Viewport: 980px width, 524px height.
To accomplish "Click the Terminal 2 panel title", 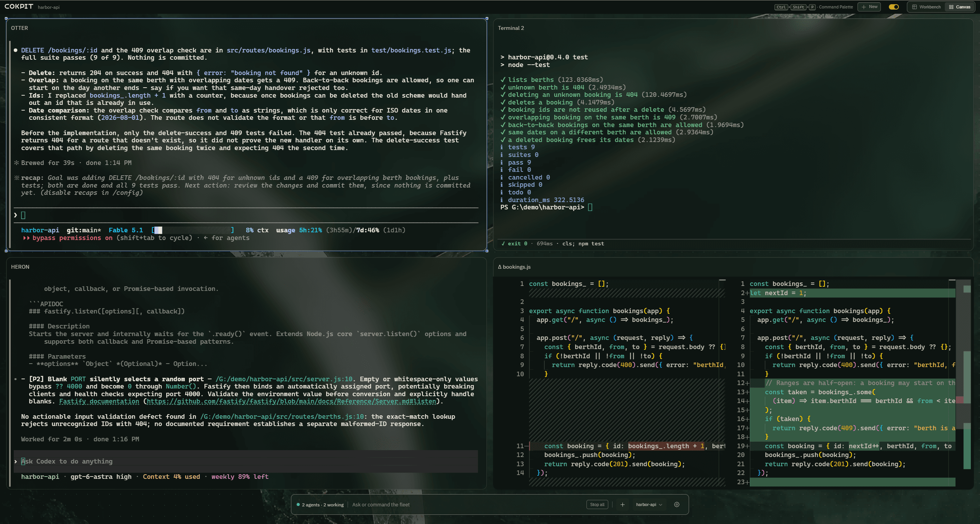I will [511, 28].
